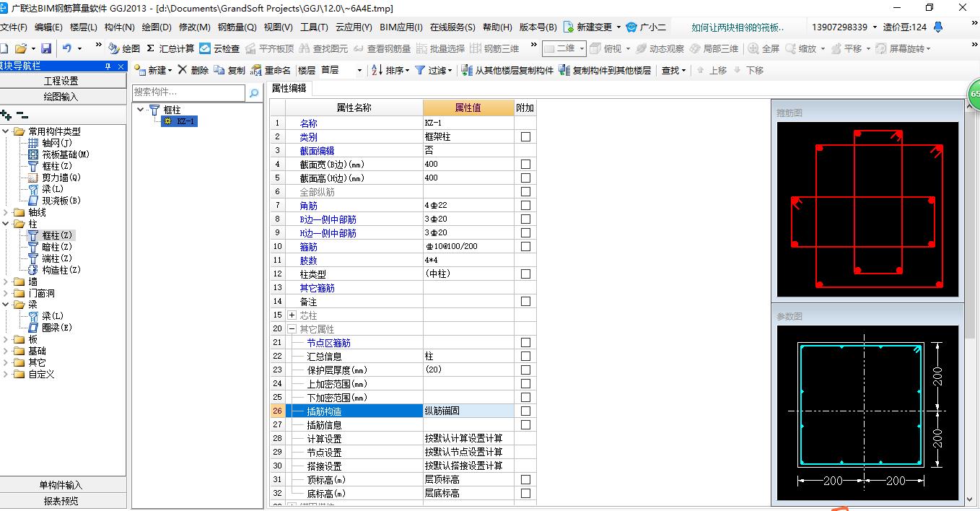The image size is (980, 511).
Task: Click 复制构件到其他楼层 button
Action: click(605, 70)
